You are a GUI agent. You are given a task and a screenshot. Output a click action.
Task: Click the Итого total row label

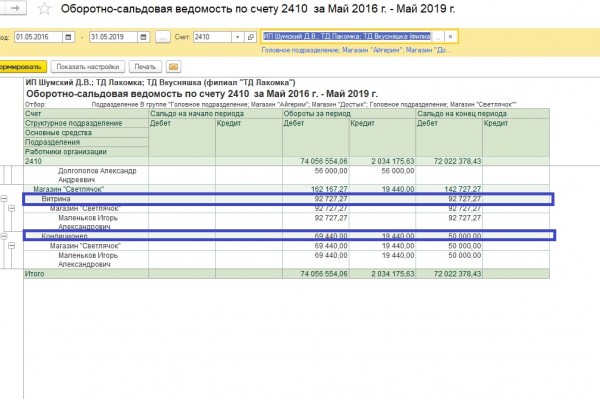tap(34, 274)
